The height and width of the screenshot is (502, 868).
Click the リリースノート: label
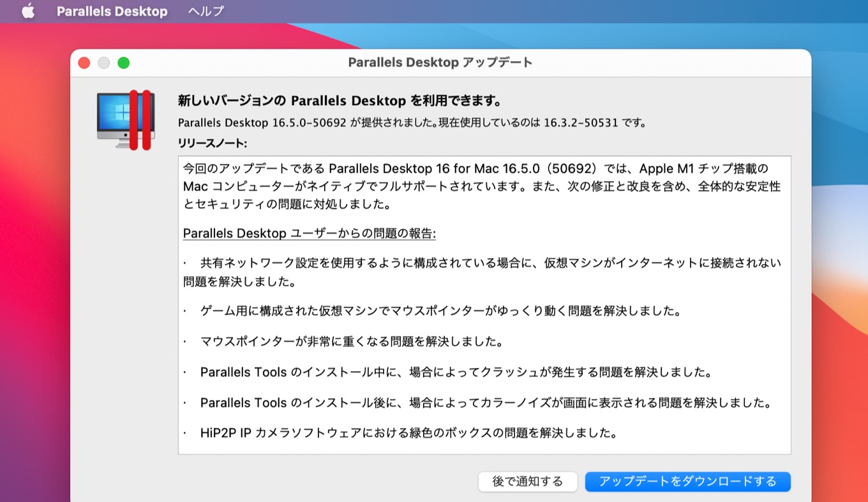click(x=212, y=143)
